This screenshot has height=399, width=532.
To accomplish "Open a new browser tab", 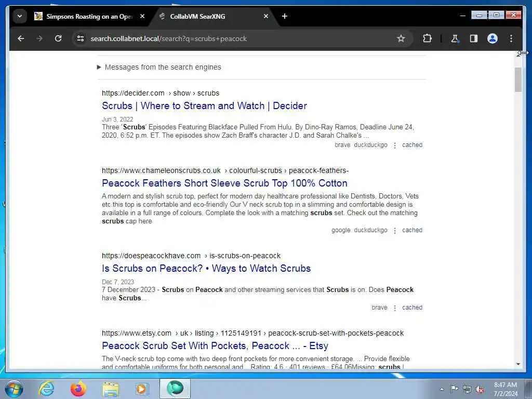I will (x=285, y=16).
